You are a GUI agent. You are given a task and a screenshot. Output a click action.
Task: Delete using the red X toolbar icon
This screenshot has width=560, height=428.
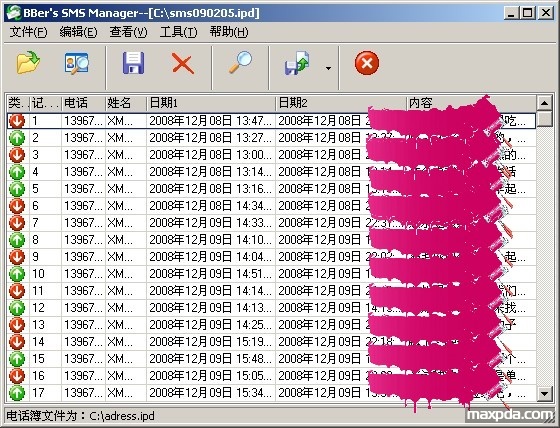(183, 63)
